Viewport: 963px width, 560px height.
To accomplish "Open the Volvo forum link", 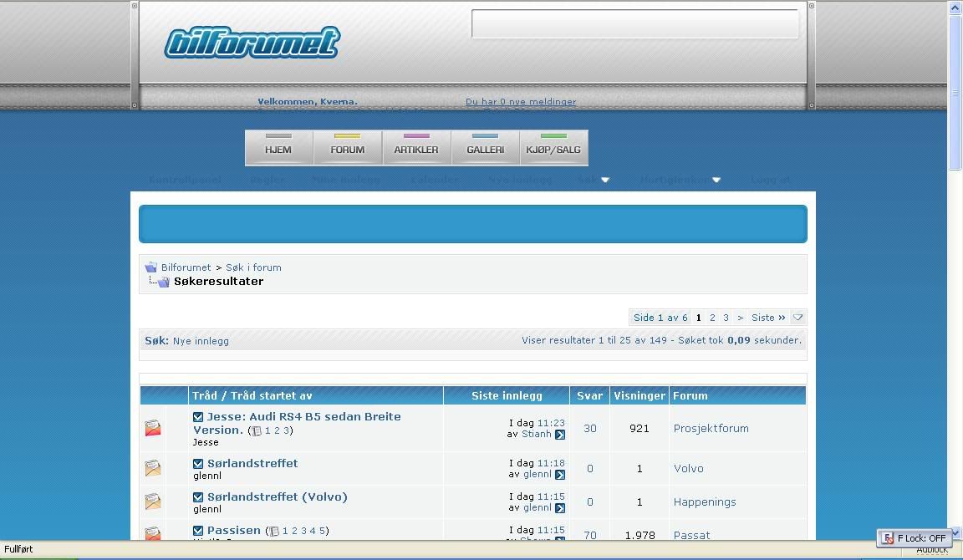I will click(689, 469).
